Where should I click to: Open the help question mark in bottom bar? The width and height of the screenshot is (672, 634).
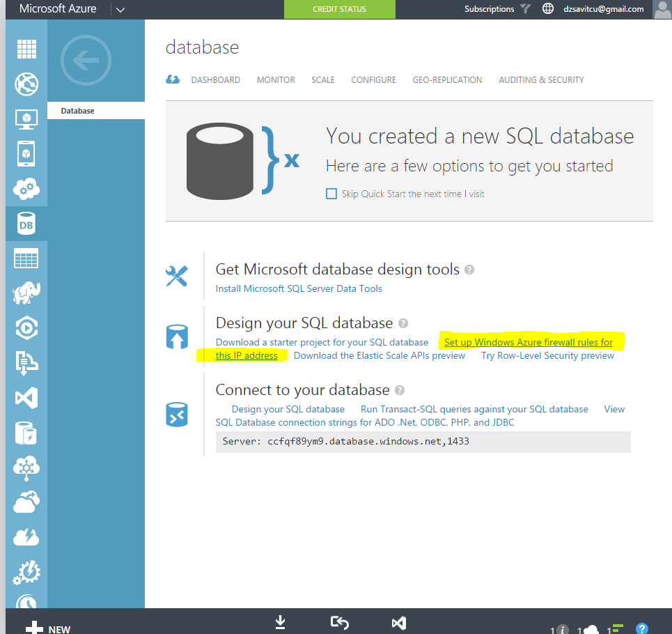click(642, 629)
